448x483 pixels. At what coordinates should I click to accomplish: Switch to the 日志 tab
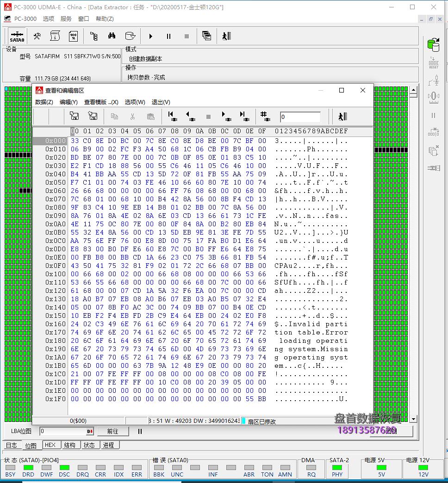pyautogui.click(x=12, y=445)
